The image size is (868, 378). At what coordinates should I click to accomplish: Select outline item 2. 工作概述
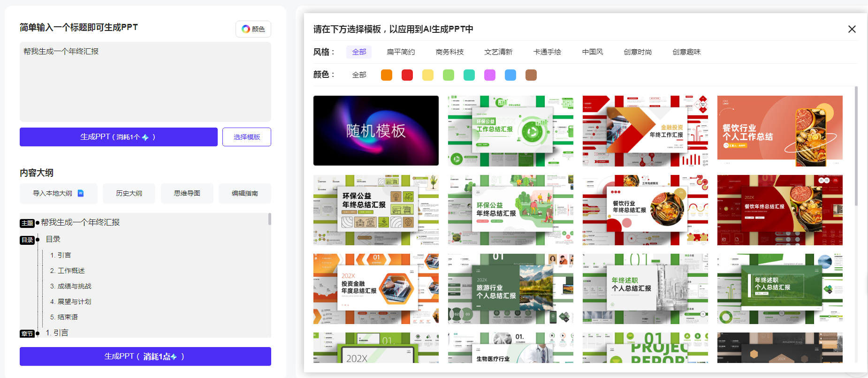point(67,271)
